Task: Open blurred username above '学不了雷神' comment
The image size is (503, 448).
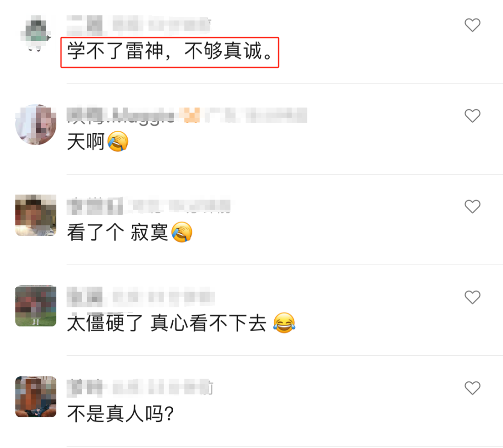Action: [x=139, y=25]
